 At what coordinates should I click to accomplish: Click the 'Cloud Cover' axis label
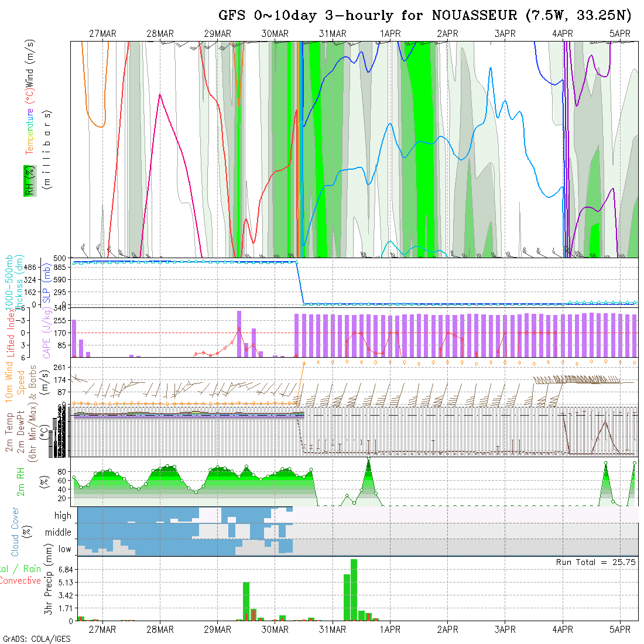(x=15, y=532)
